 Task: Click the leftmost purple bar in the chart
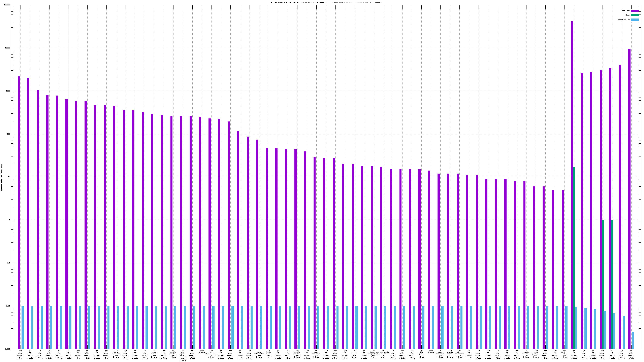click(x=19, y=212)
